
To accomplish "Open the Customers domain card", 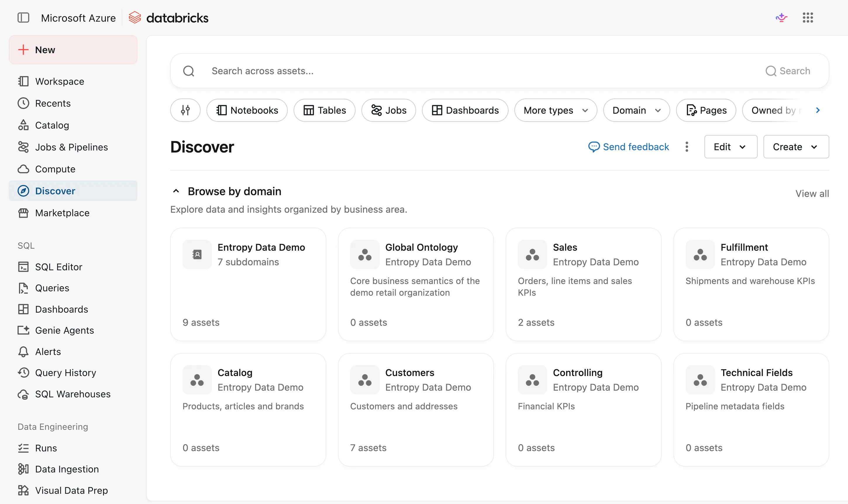I will click(416, 410).
